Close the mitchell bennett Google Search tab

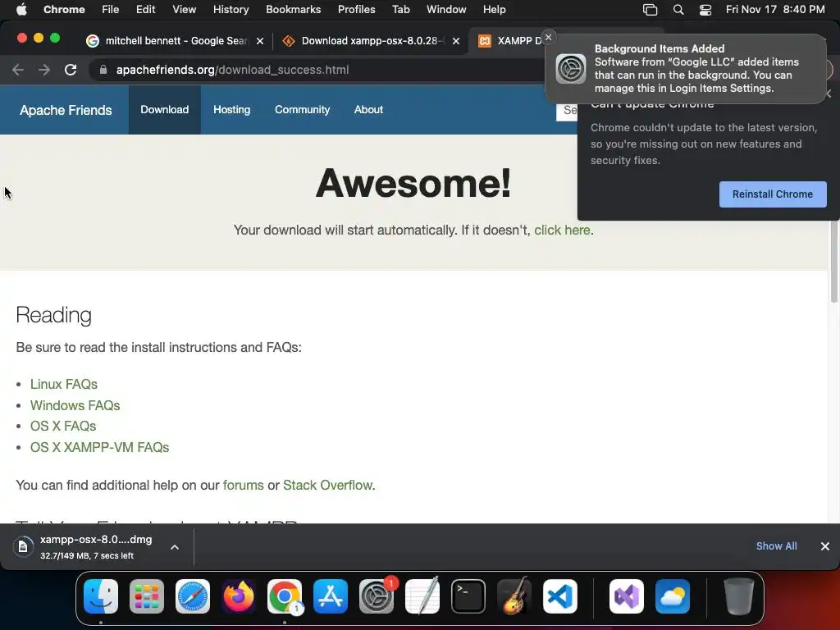[260, 41]
